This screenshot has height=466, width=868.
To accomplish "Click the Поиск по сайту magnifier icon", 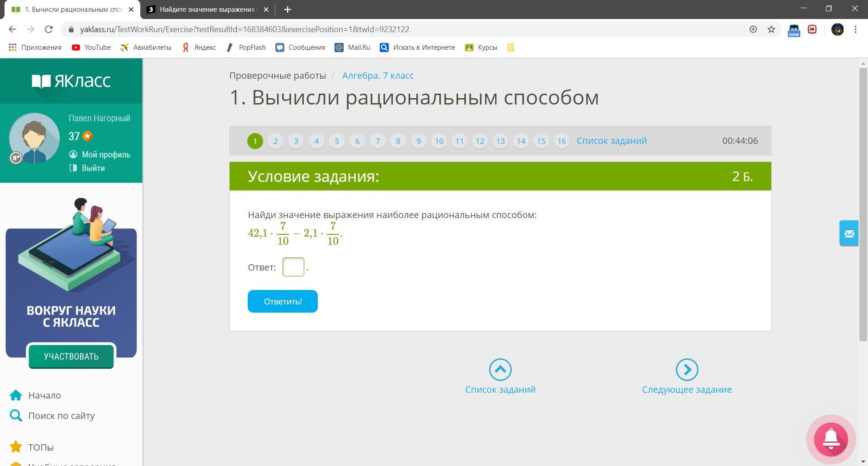I will point(16,415).
